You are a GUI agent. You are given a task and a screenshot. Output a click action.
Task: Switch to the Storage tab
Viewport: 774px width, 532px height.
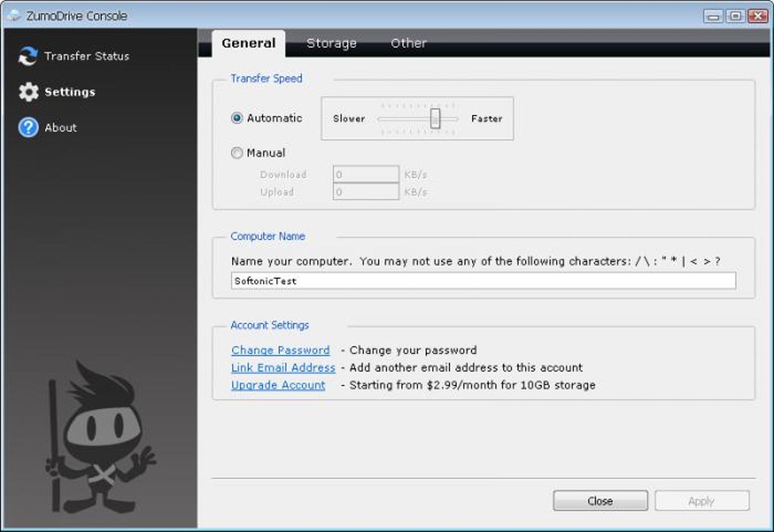pos(331,43)
